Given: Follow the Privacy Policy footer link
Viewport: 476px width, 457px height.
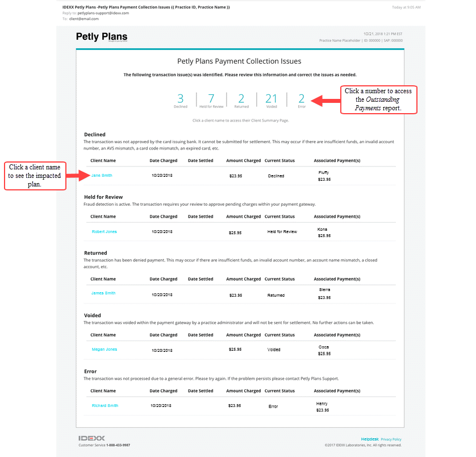Looking at the screenshot, I should (391, 439).
